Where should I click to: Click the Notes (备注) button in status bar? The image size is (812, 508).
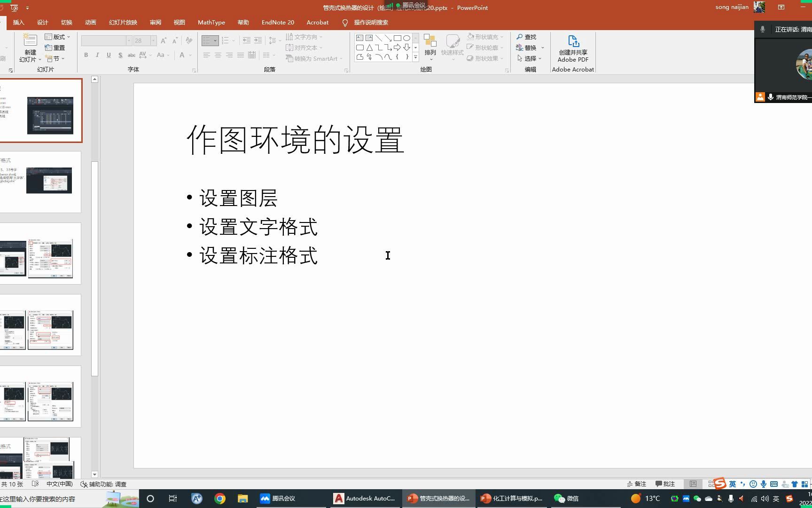[x=637, y=484]
